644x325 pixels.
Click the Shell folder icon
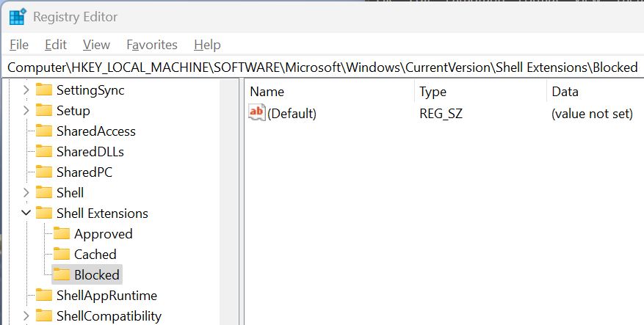point(44,192)
